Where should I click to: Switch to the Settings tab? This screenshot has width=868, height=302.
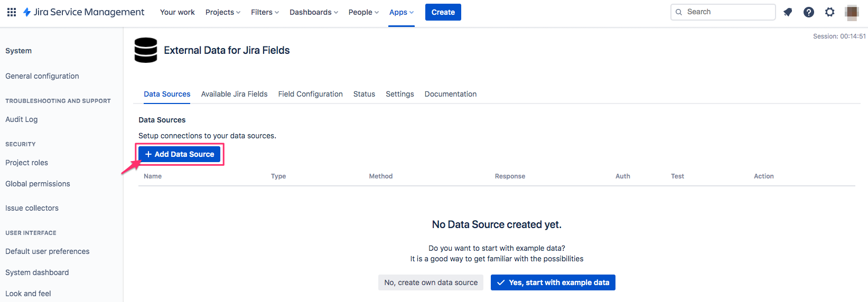400,94
